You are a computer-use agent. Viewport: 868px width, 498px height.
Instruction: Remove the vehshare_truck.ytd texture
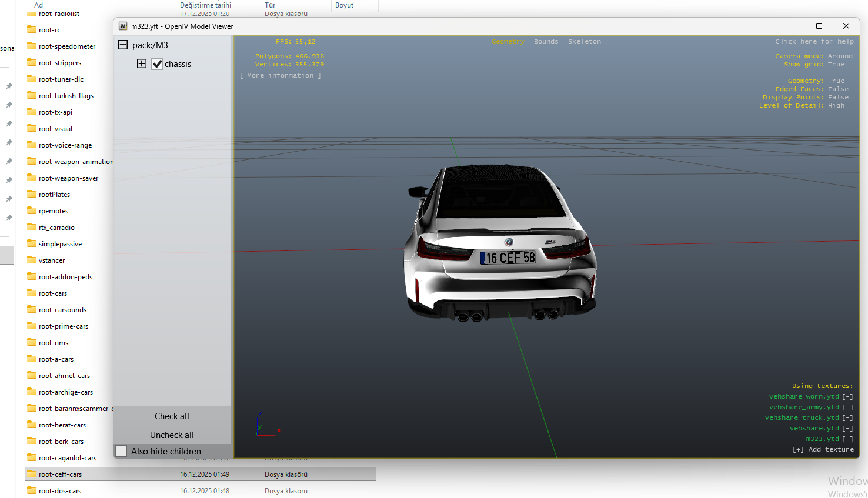pyautogui.click(x=847, y=418)
